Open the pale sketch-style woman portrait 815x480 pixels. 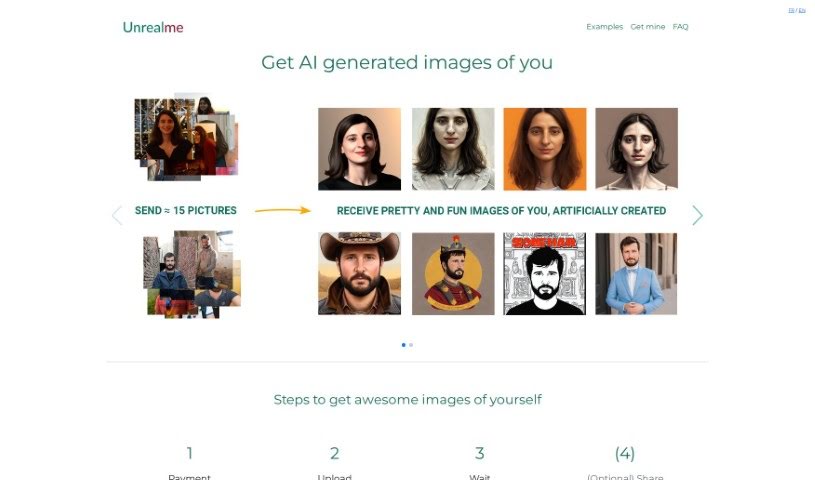[453, 149]
